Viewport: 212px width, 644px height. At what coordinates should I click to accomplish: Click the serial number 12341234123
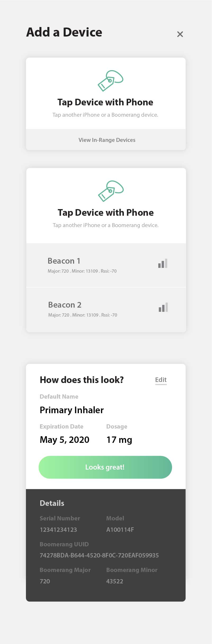[x=58, y=530]
